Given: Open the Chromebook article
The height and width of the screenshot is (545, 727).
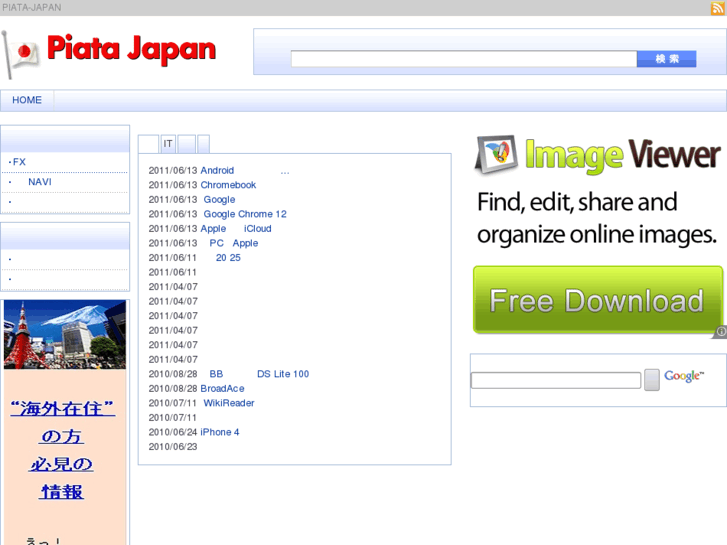Looking at the screenshot, I should 228,185.
